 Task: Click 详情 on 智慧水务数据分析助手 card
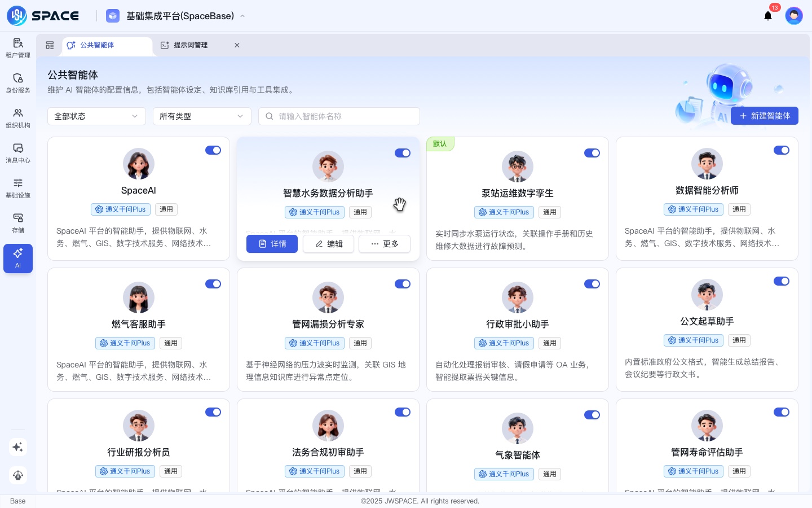[272, 244]
